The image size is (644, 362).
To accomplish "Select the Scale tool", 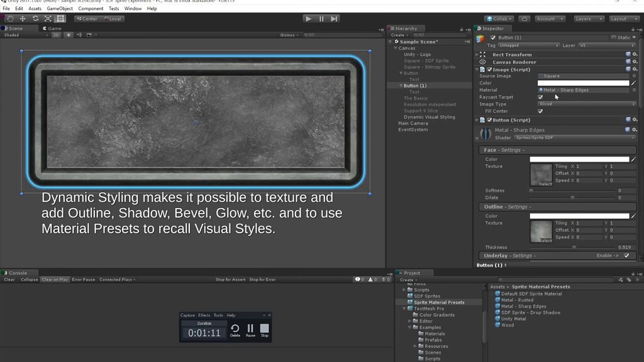I will pos(48,19).
